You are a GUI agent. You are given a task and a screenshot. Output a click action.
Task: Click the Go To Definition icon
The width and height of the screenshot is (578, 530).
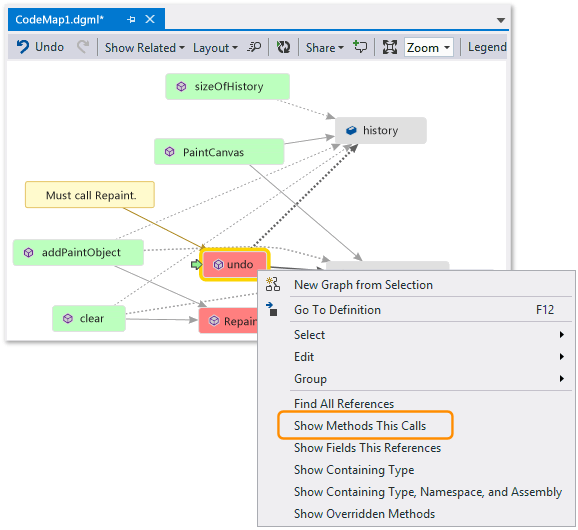pyautogui.click(x=272, y=309)
